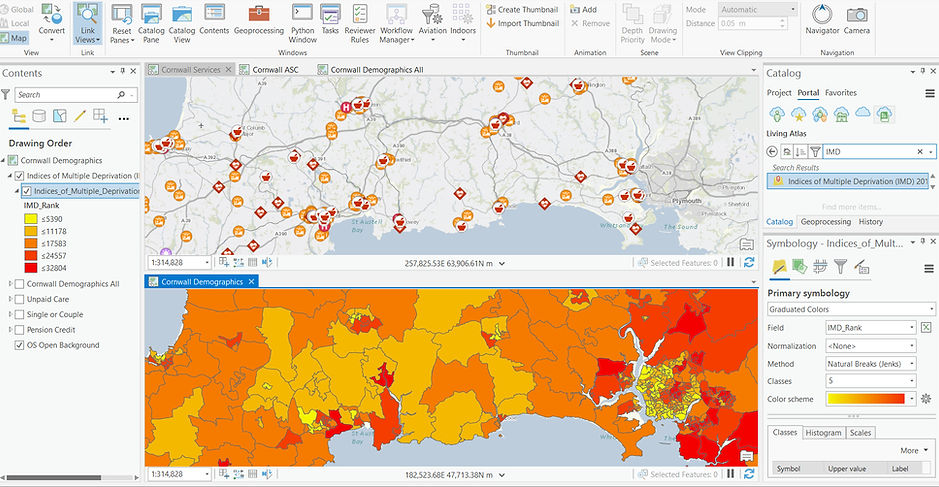List by Editing in Contents
This screenshot has height=487, width=939.
point(80,116)
